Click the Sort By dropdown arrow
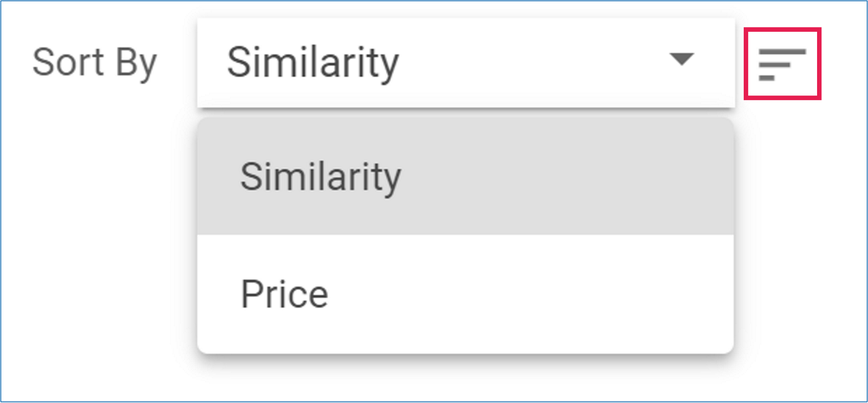The image size is (868, 403). coord(681,60)
